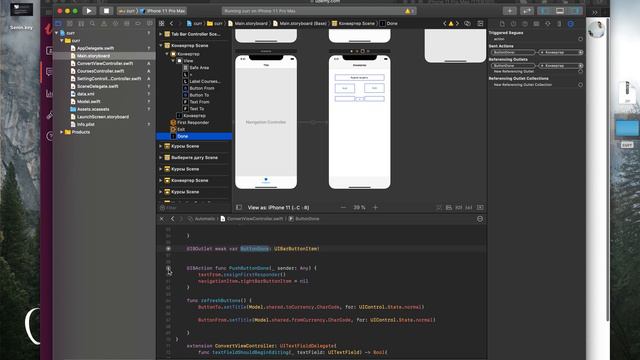Open the Library with the plus button

click(509, 11)
